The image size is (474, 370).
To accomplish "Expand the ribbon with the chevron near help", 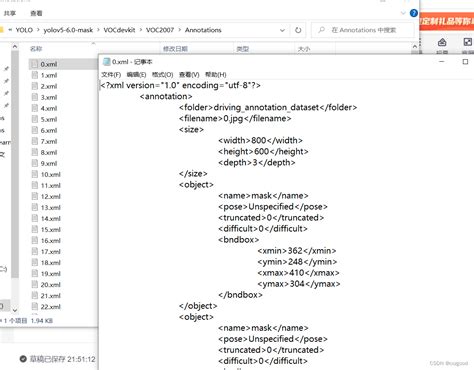I will pos(403,13).
